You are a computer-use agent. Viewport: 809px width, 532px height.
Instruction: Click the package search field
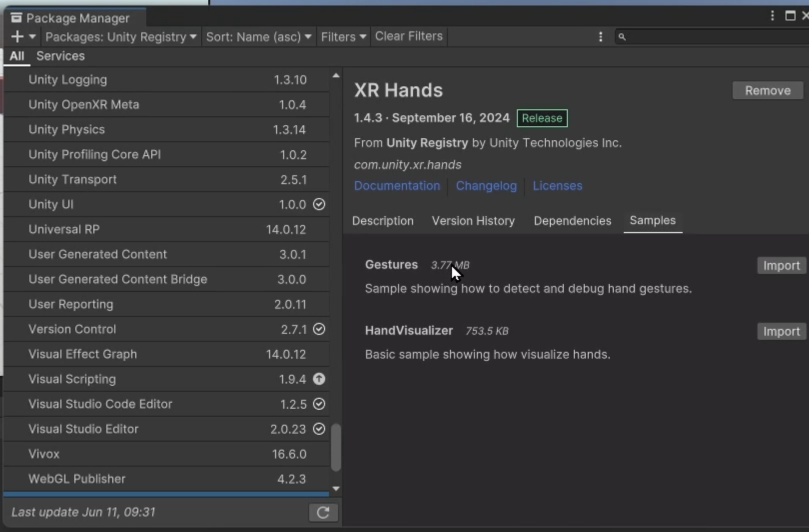click(712, 36)
